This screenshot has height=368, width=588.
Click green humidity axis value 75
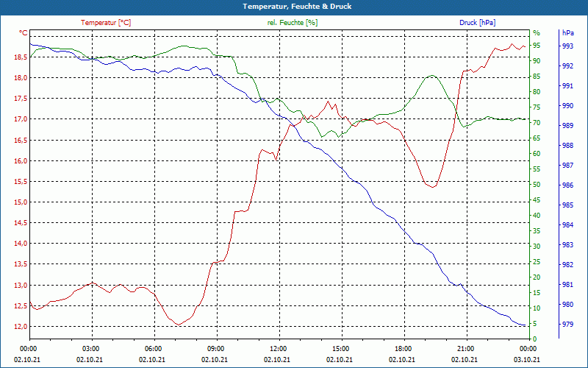coord(537,107)
